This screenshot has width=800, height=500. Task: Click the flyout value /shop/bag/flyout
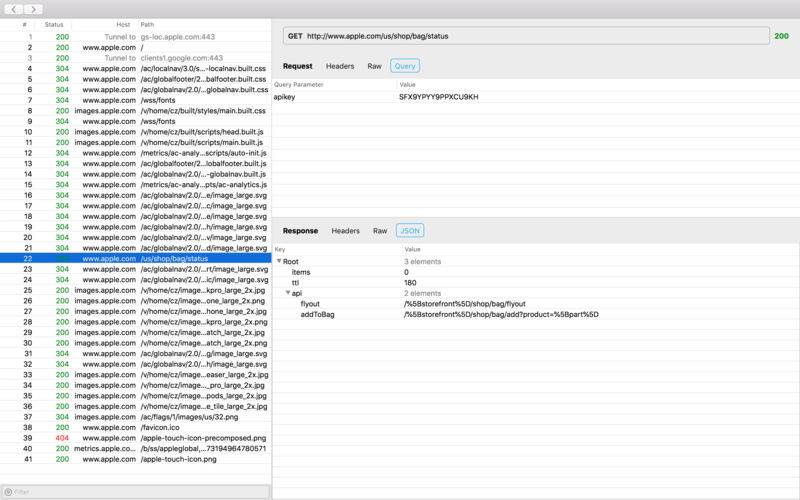coord(465,304)
